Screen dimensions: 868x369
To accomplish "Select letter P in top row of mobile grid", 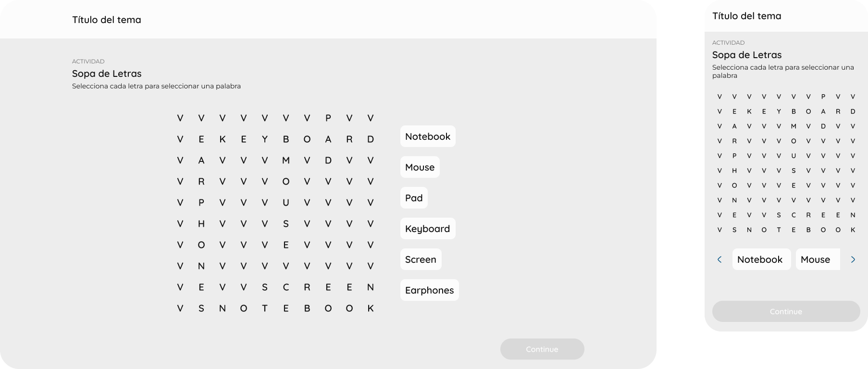I will [823, 97].
